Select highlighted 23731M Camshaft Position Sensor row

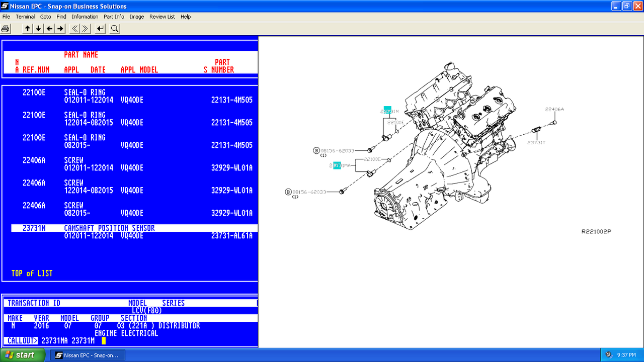pos(134,228)
